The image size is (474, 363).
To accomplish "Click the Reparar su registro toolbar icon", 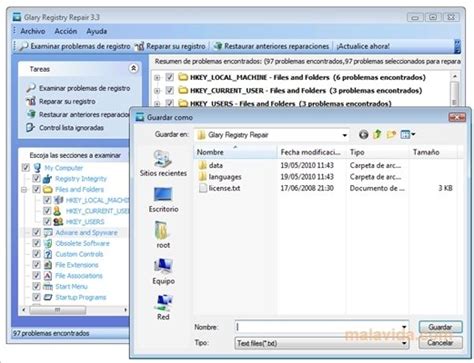I will coord(139,46).
